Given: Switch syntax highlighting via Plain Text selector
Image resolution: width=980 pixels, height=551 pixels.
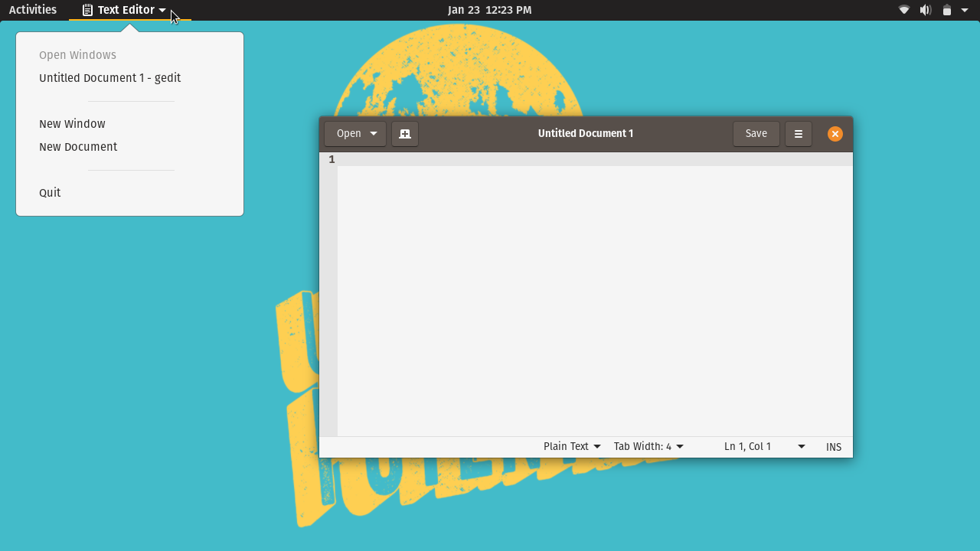Looking at the screenshot, I should coord(571,446).
